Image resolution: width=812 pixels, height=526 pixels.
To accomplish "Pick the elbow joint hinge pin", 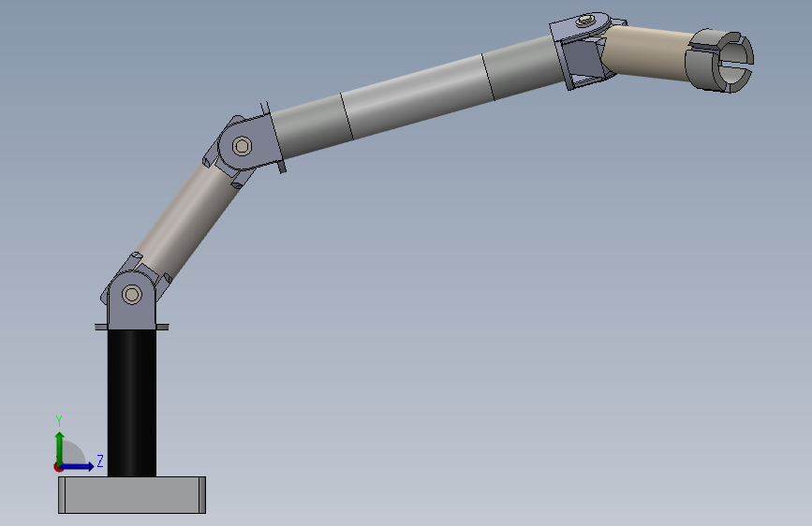I will (242, 146).
